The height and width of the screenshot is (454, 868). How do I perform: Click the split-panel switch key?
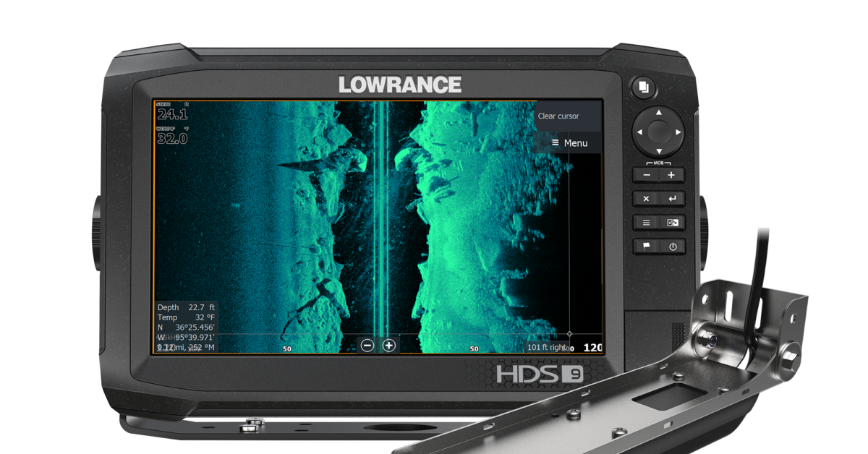point(672,223)
